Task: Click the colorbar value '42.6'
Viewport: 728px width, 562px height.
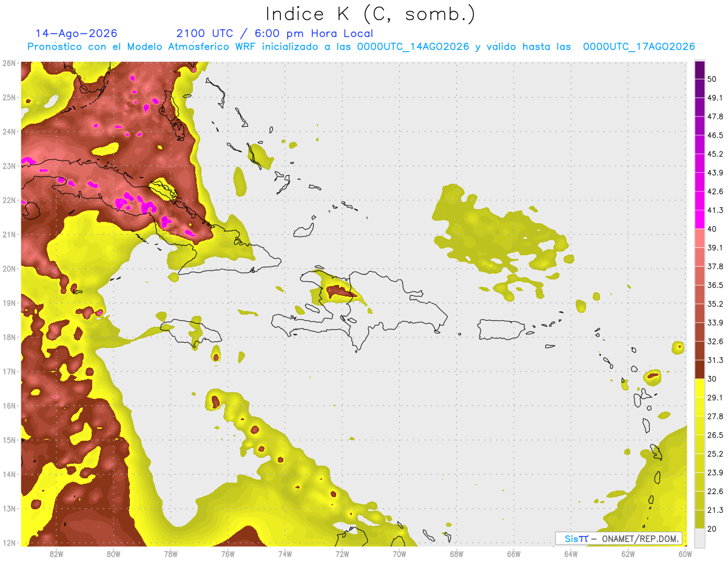Action: 715,192
